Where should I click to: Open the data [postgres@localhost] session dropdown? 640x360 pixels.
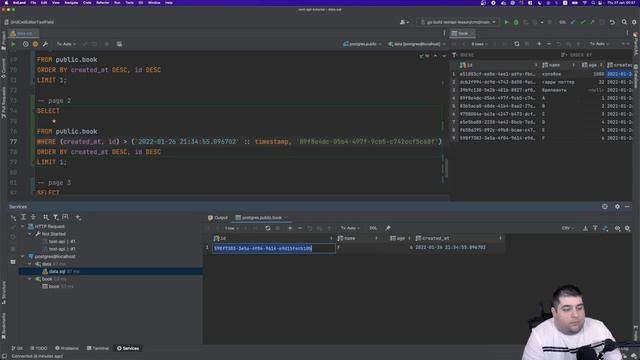pos(417,44)
